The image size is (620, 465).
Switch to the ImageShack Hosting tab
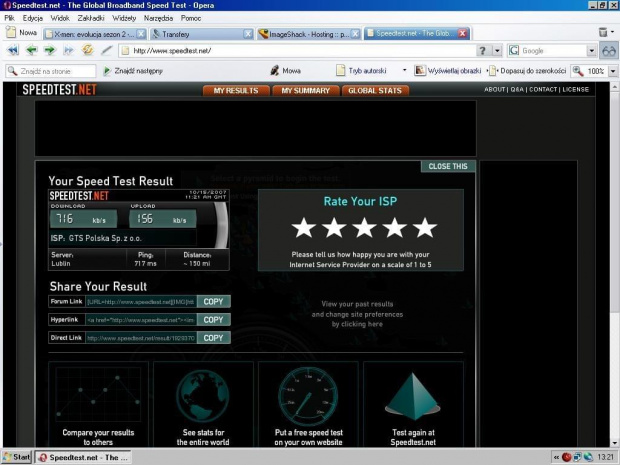click(303, 33)
